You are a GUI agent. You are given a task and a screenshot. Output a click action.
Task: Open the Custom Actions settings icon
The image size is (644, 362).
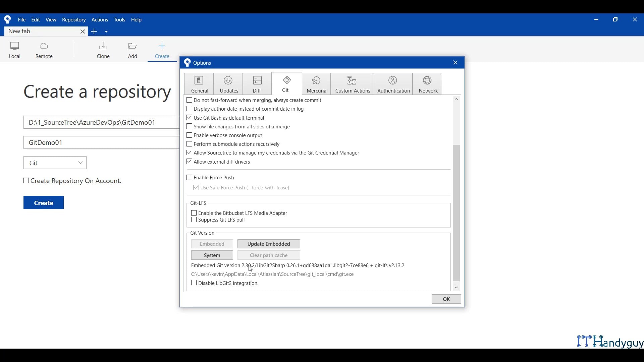click(x=352, y=83)
